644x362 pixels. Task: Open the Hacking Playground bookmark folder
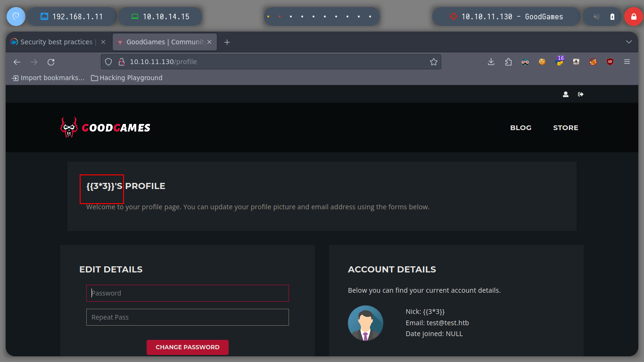[126, 78]
